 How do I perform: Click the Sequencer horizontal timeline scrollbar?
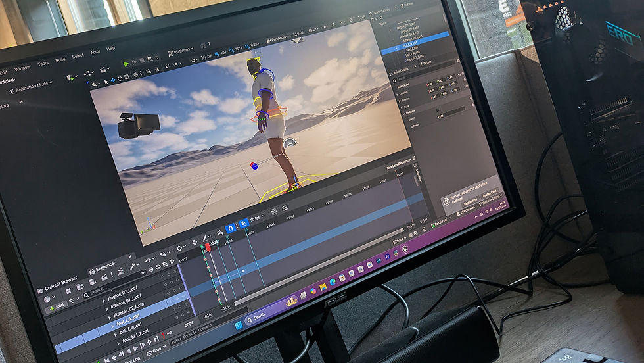(319, 266)
